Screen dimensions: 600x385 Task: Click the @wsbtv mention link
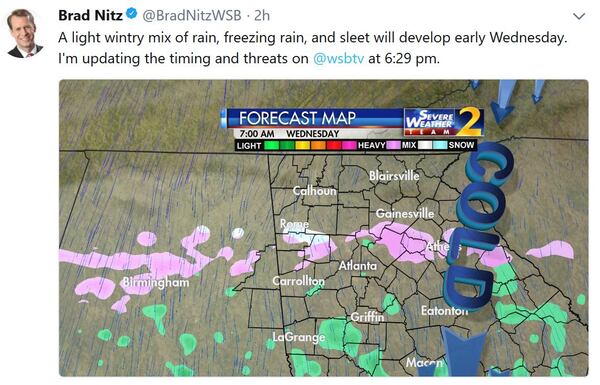coord(339,59)
